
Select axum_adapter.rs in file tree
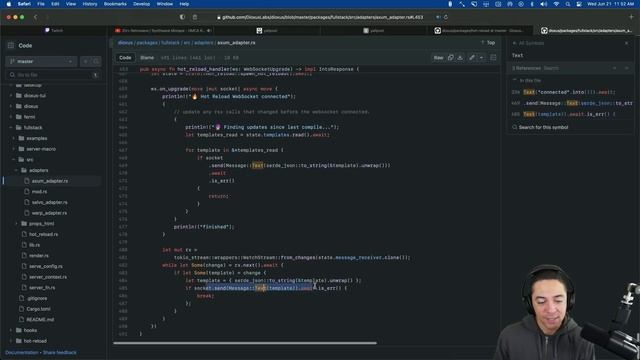[x=50, y=181]
